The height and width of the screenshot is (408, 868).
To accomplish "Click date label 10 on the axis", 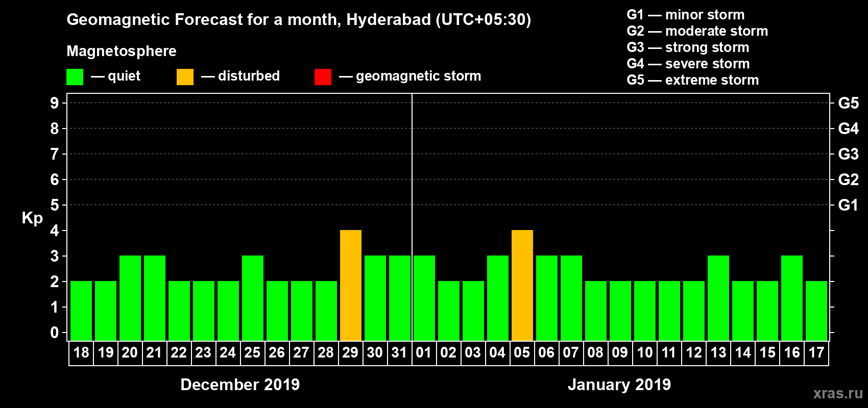I will point(645,352).
